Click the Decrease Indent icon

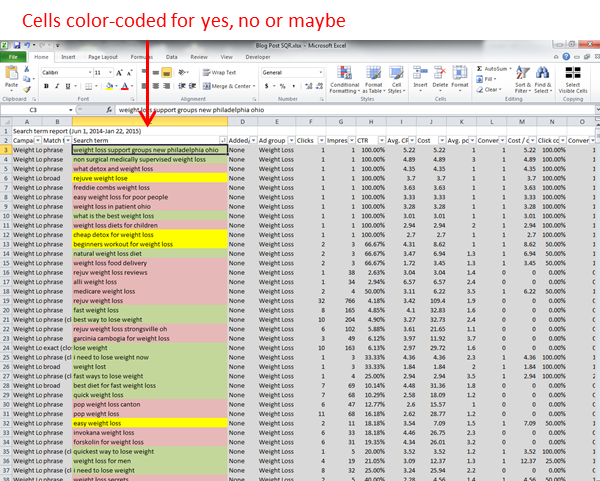coord(182,86)
